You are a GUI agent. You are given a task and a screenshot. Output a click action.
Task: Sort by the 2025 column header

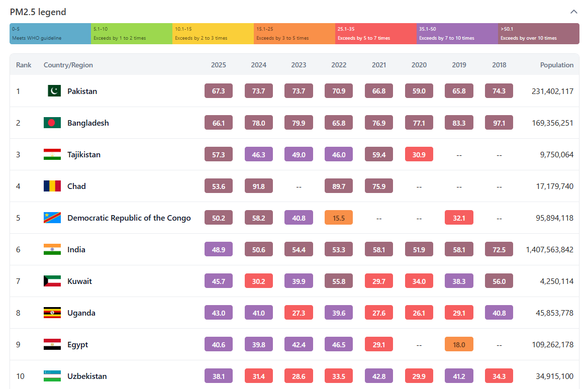219,65
